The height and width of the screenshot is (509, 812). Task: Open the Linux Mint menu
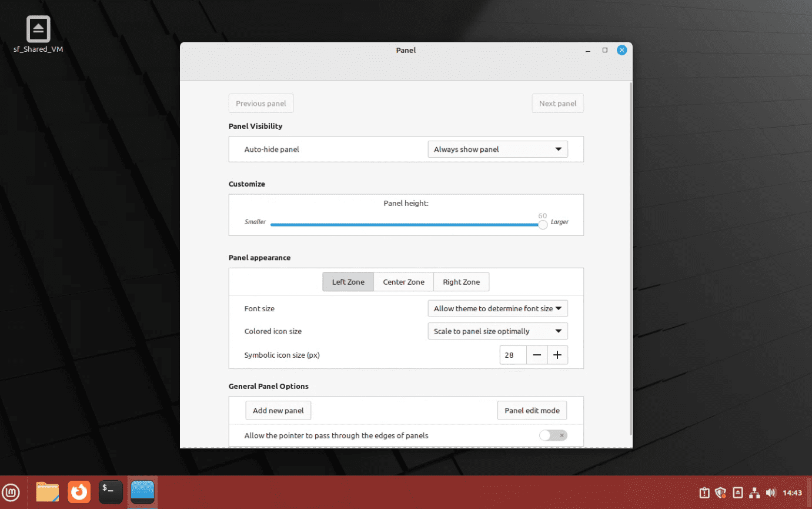tap(11, 492)
